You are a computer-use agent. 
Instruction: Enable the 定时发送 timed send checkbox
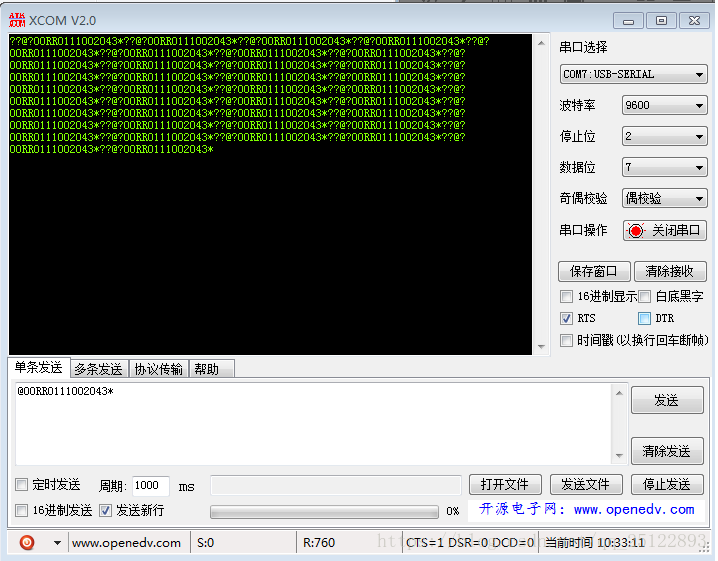(x=22, y=485)
